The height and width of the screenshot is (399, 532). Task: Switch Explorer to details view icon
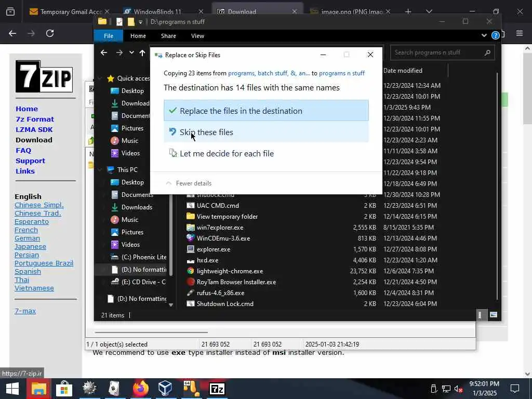[480, 315]
